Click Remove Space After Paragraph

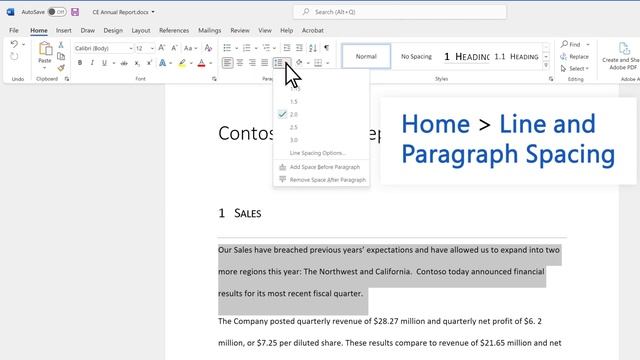pyautogui.click(x=321, y=180)
